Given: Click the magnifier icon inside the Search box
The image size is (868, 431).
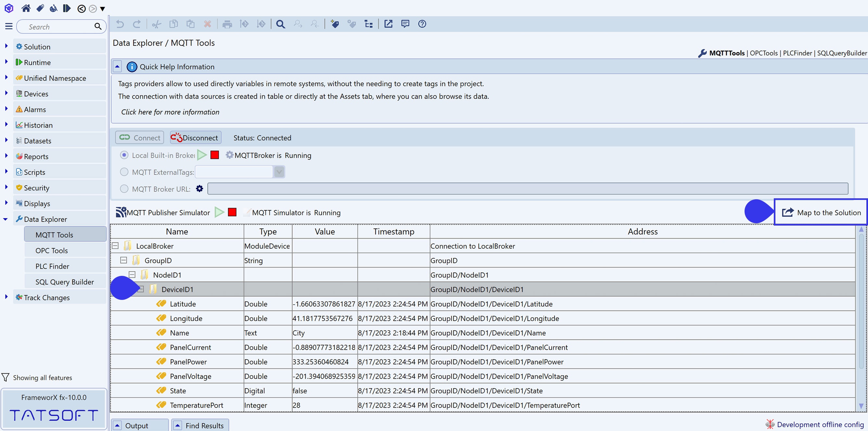Looking at the screenshot, I should pos(98,26).
